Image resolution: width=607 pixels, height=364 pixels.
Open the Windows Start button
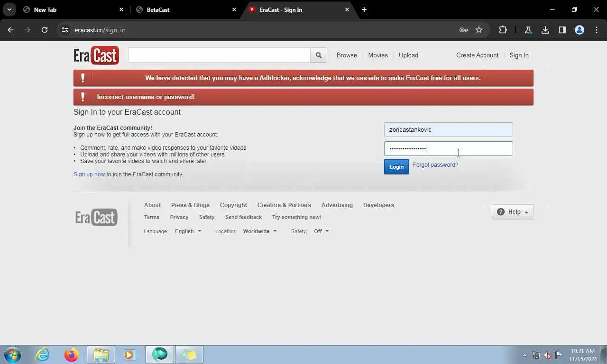[x=12, y=355]
